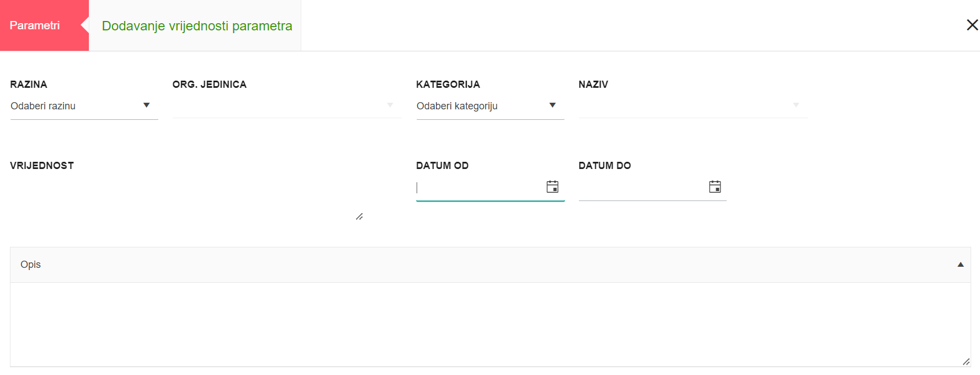Focus the Datum od input field
980x375 pixels.
477,188
